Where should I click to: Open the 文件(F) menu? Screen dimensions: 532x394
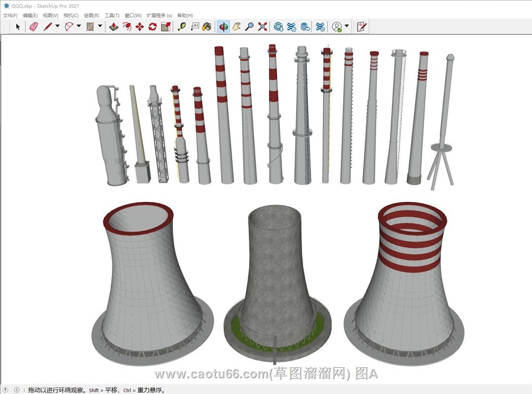pos(10,15)
